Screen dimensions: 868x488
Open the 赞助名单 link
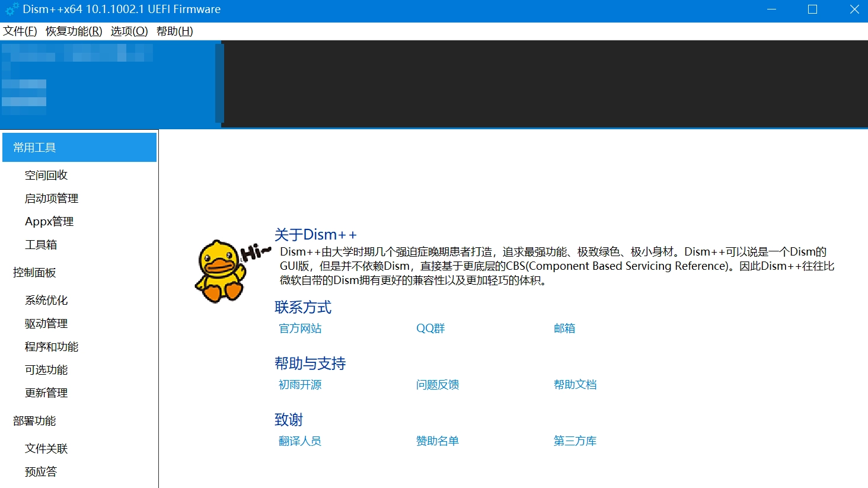click(438, 441)
